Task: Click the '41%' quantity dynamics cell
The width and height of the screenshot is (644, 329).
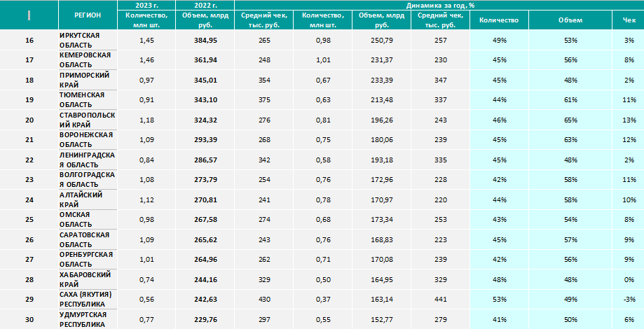Action: point(499,320)
